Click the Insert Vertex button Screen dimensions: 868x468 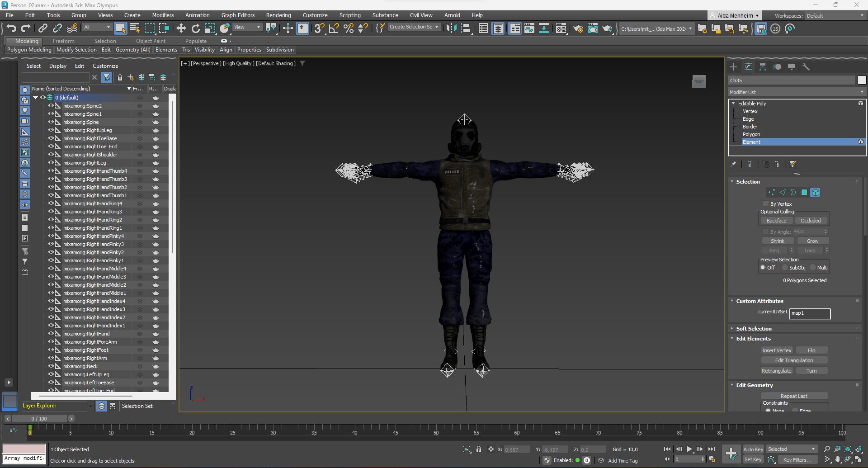(x=777, y=350)
